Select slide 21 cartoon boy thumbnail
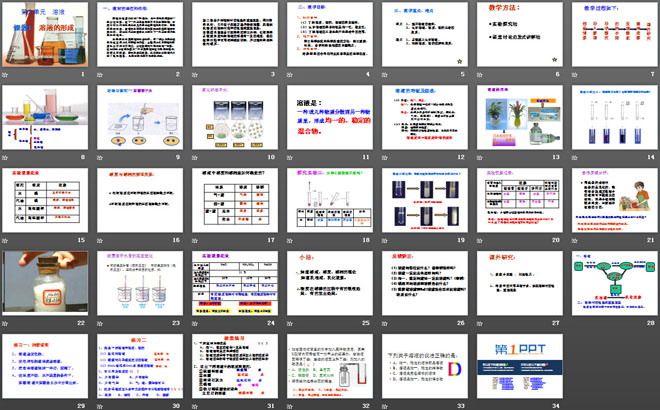660x410 pixels. click(615, 200)
